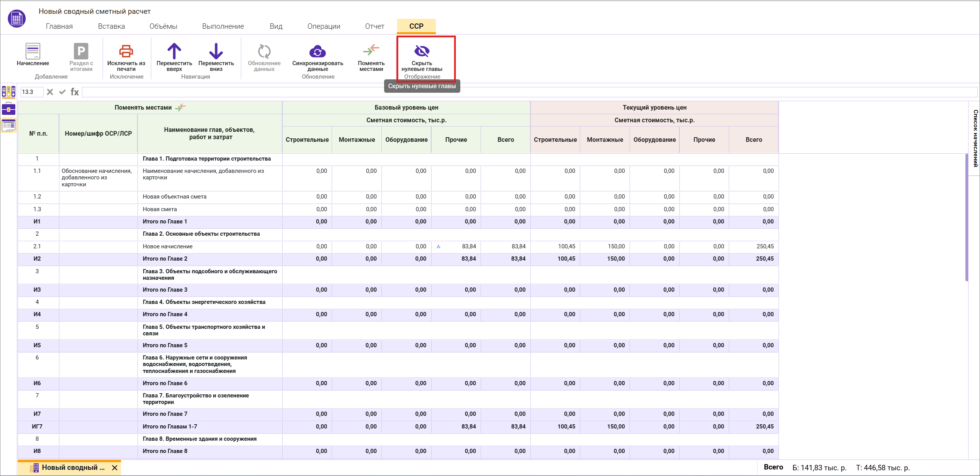The width and height of the screenshot is (980, 476).
Task: Click the Начисление icon in the ribbon
Action: coord(33,51)
